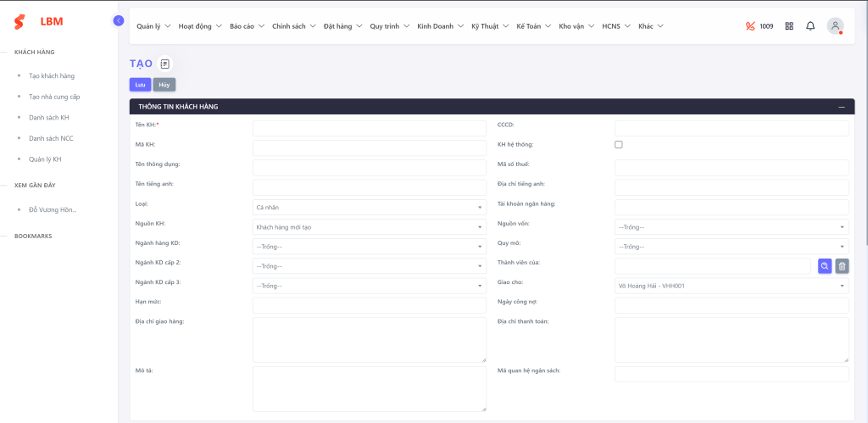
Task: Click into the Tên KH input field
Action: (369, 129)
